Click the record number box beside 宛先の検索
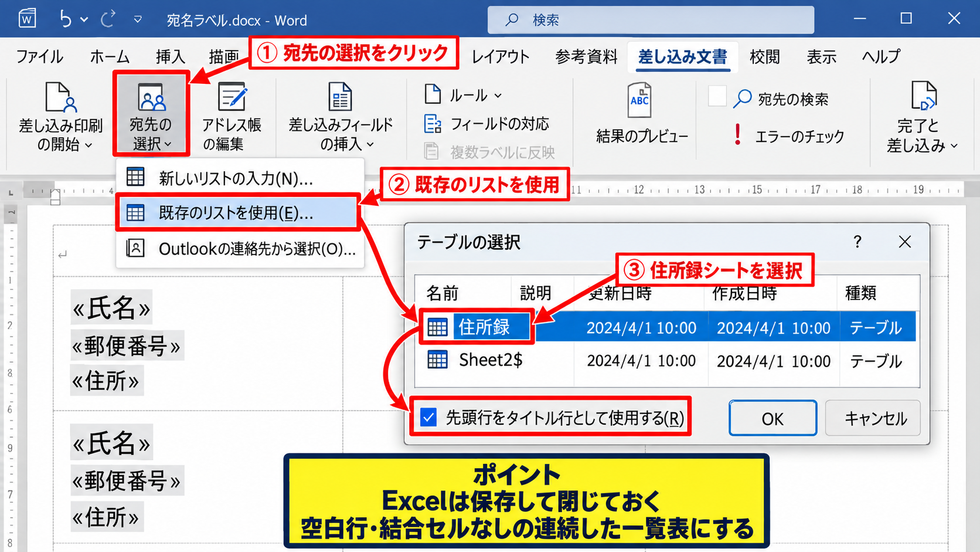 pos(717,96)
